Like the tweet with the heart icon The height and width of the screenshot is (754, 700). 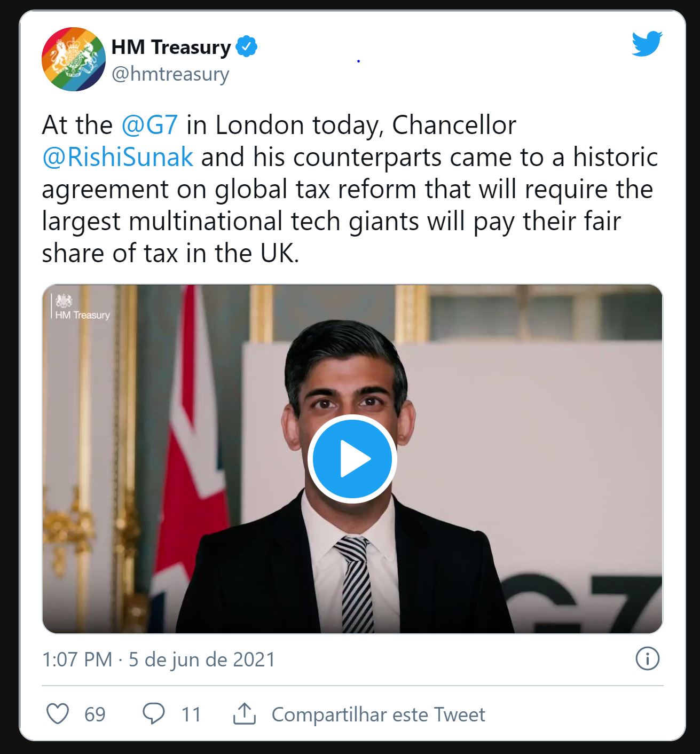[x=58, y=714]
